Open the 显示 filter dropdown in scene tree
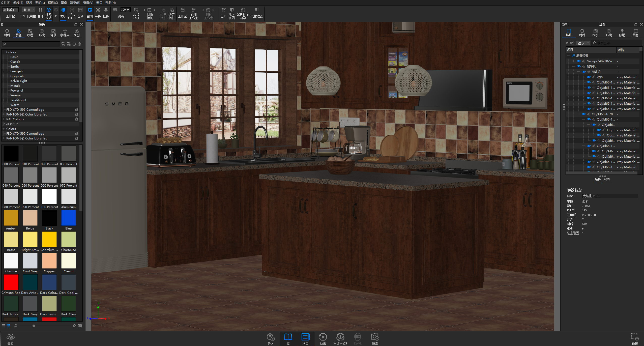Viewport: 644px width, 346px height. click(x=583, y=43)
